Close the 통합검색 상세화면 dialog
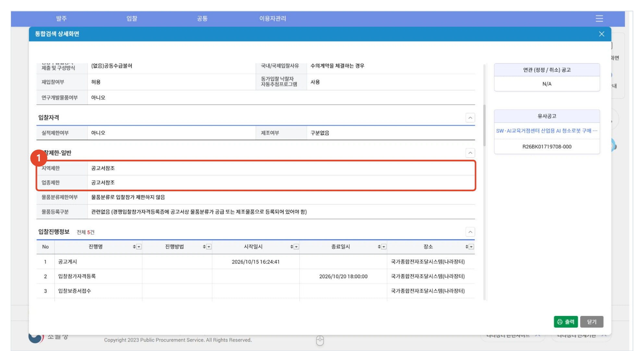Viewport: 644px width, 351px height. [601, 34]
